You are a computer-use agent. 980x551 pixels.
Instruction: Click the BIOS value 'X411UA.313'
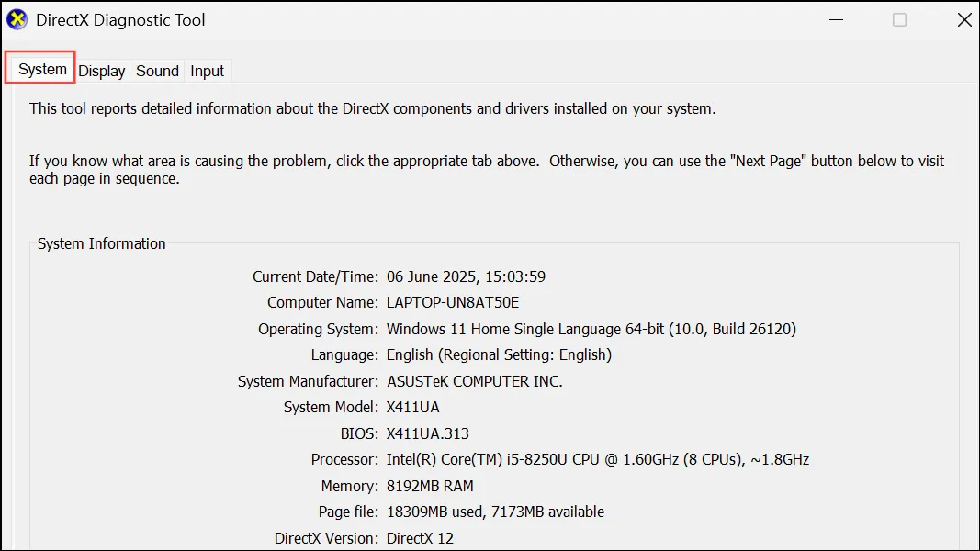point(427,433)
